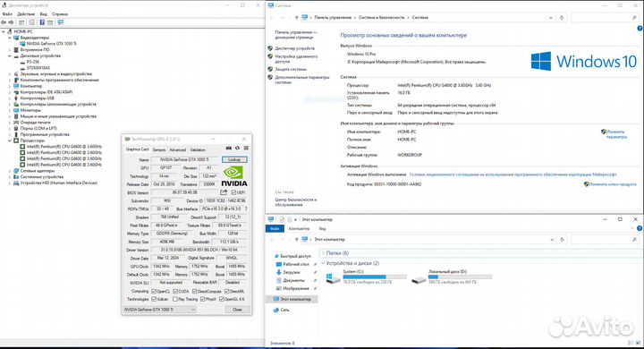The image size is (644, 349).
Task: Click the search field in Система window
Action: 605,18
